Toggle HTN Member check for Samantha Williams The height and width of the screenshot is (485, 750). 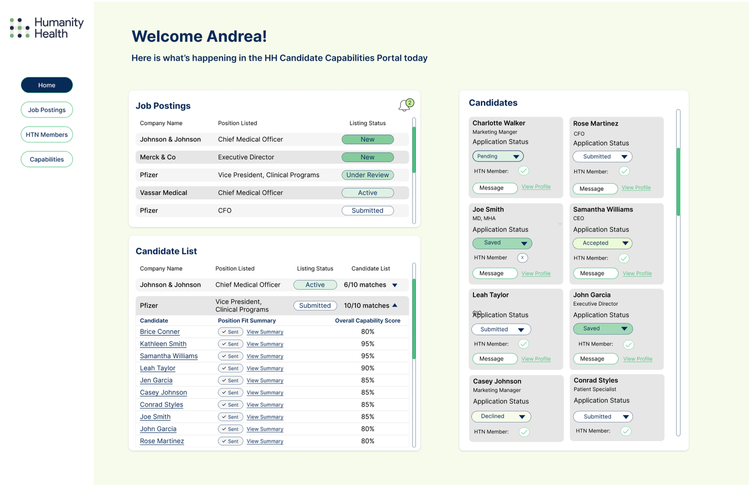[624, 258]
